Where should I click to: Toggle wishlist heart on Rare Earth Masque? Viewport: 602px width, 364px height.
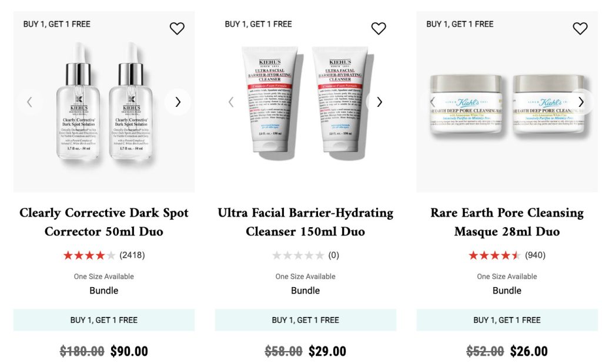click(x=580, y=28)
